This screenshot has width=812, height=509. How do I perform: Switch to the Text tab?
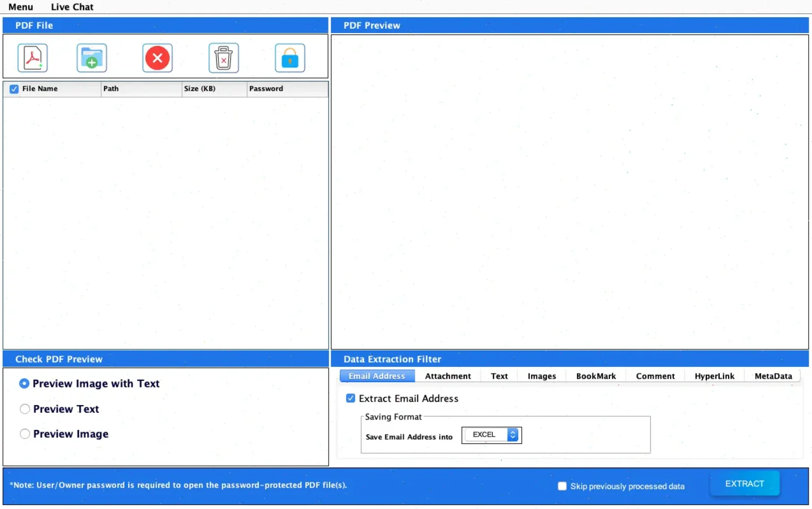(499, 376)
